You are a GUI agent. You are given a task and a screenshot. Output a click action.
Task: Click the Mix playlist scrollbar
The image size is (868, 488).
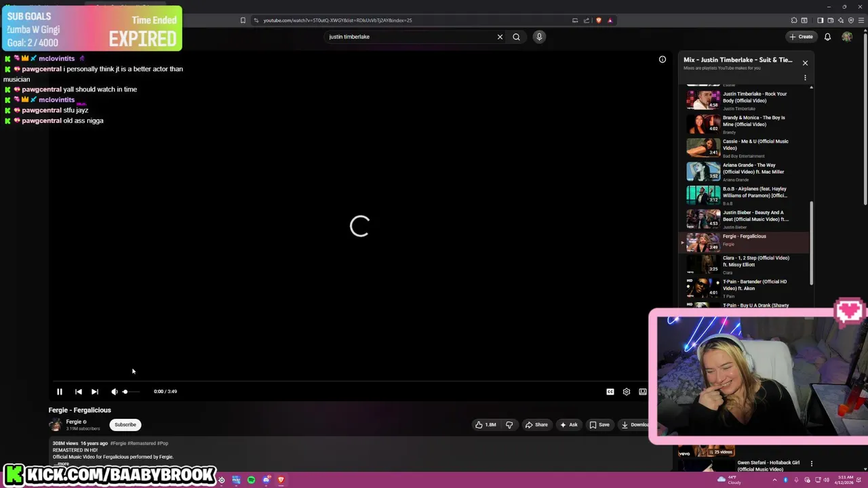point(811,244)
